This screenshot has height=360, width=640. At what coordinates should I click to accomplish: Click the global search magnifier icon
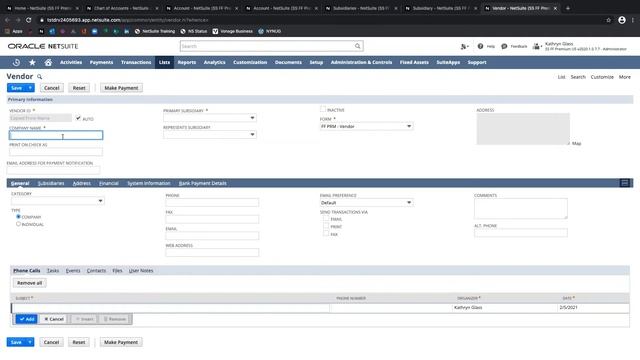point(358,46)
